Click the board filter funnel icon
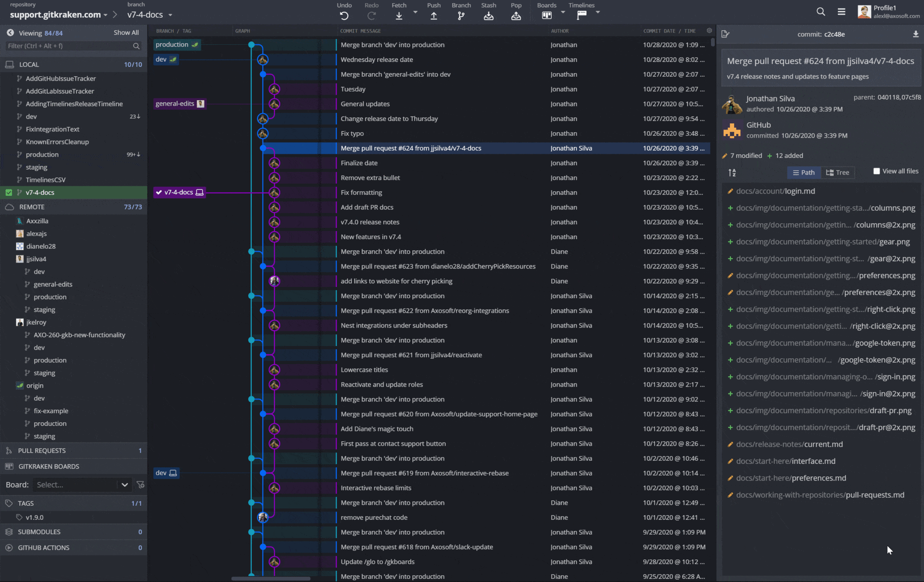This screenshot has height=582, width=924. point(140,485)
